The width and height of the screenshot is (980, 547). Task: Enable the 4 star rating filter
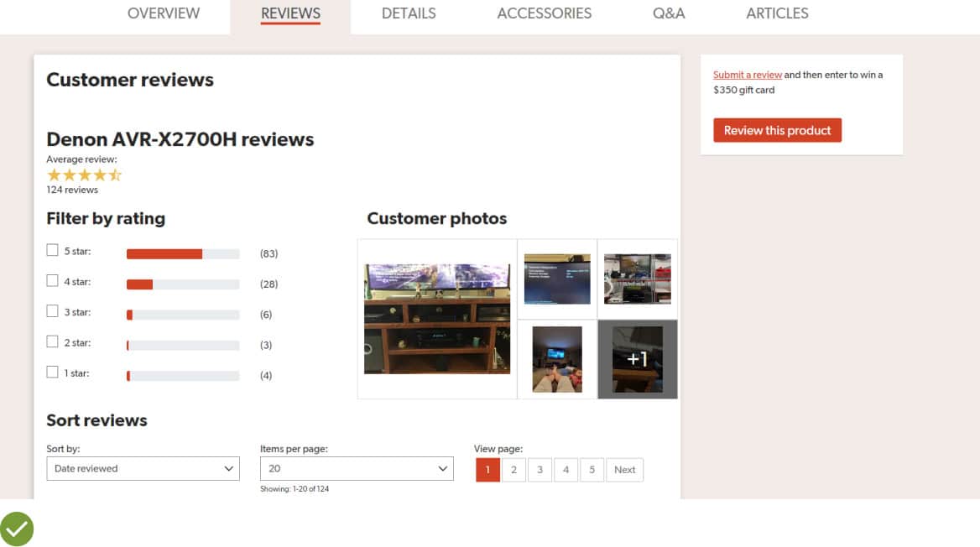point(52,281)
